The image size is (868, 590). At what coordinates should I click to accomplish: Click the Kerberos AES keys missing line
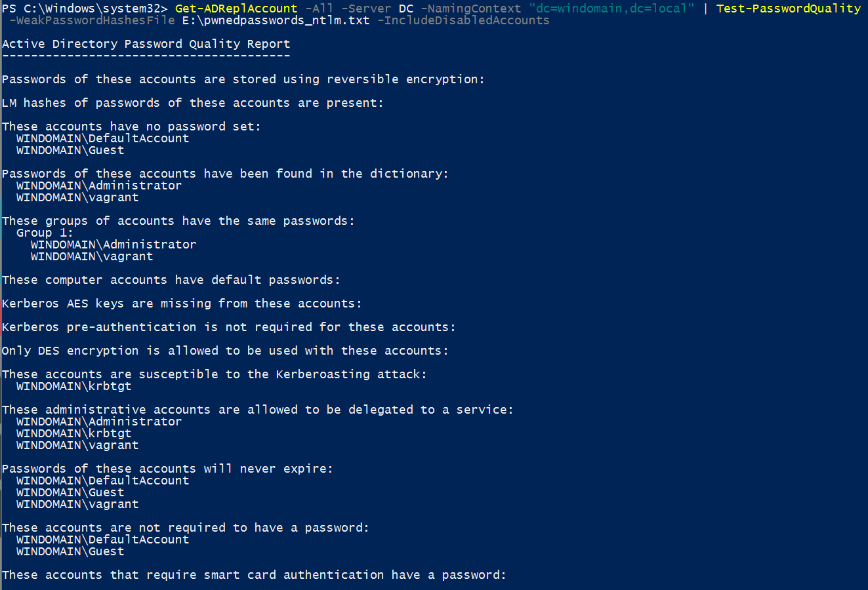pyautogui.click(x=182, y=304)
